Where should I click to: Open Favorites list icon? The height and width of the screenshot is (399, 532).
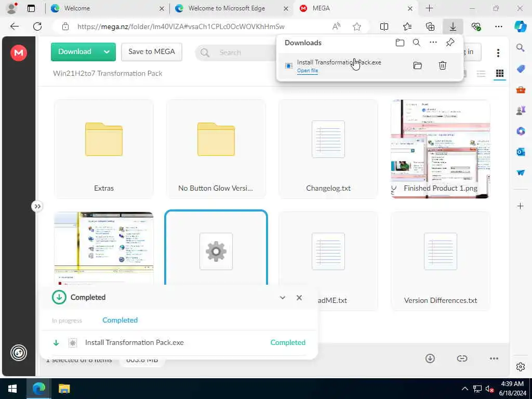[407, 26]
